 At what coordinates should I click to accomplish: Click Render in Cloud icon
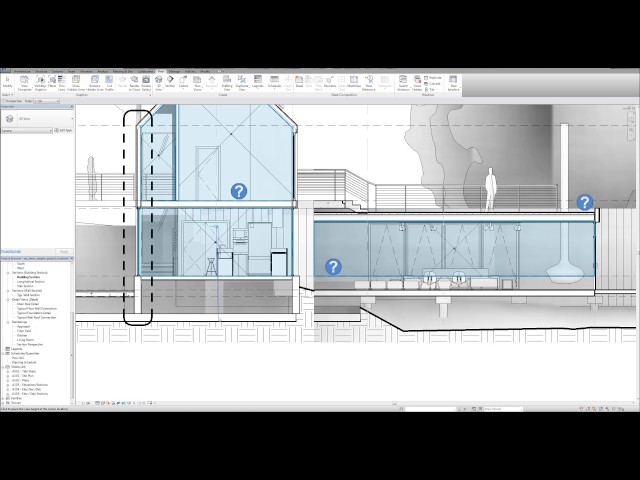[134, 83]
